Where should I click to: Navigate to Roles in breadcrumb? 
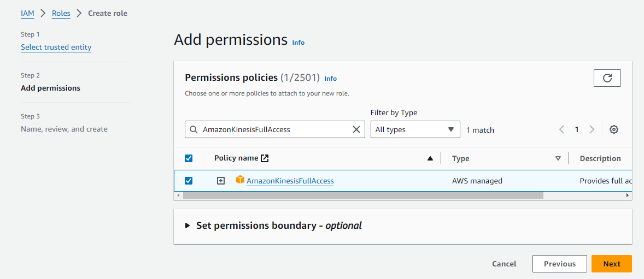point(61,13)
